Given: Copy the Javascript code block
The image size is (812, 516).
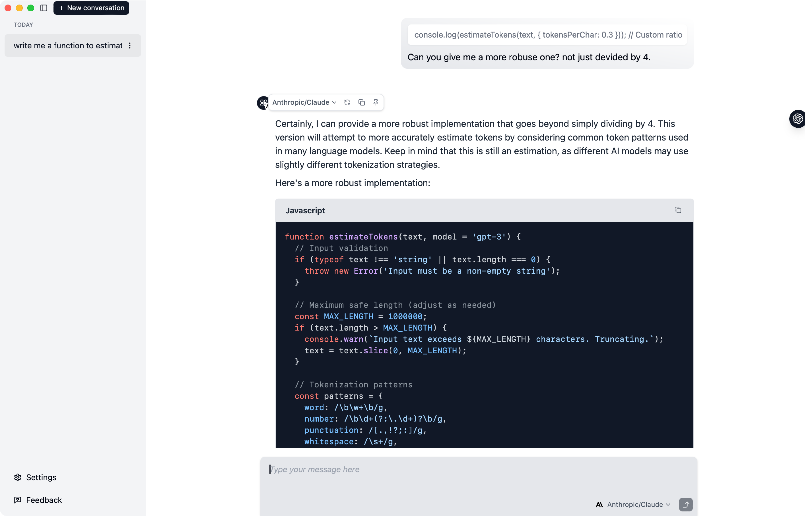Looking at the screenshot, I should coord(678,210).
